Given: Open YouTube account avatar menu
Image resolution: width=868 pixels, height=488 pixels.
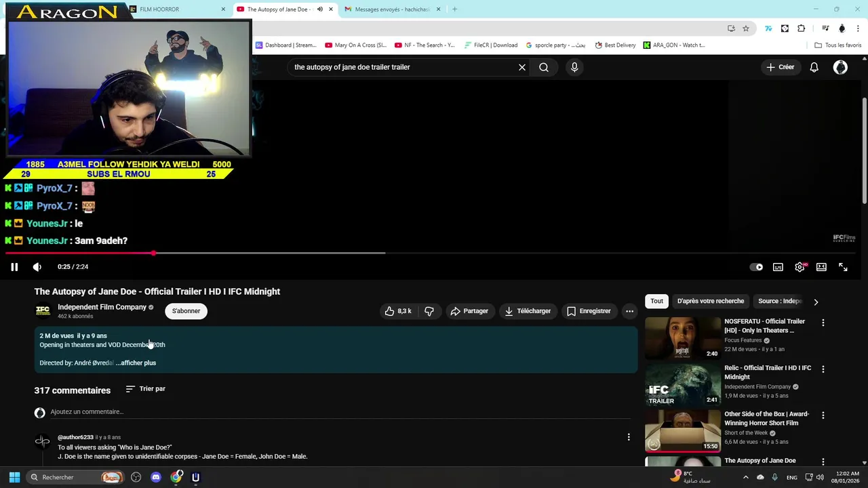Looking at the screenshot, I should [840, 67].
